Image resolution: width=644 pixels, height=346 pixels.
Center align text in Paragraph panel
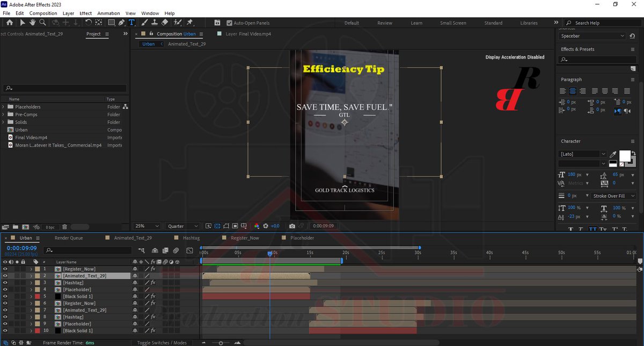point(573,91)
